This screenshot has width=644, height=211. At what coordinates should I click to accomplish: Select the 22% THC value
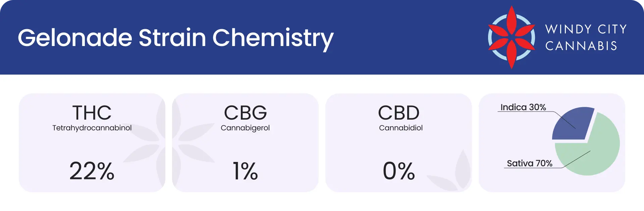point(92,171)
